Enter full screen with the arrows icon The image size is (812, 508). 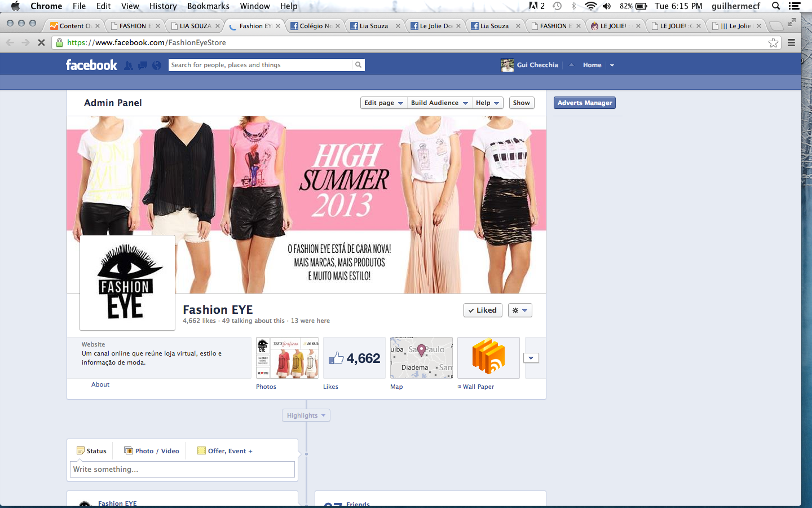(x=792, y=22)
